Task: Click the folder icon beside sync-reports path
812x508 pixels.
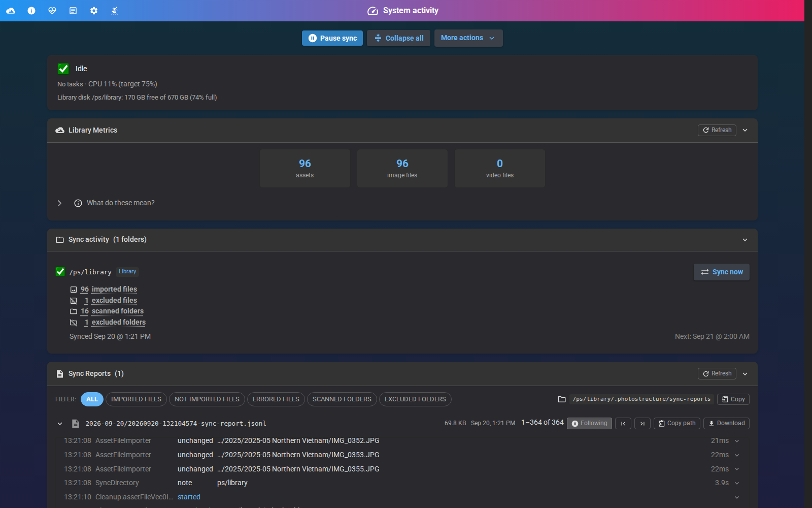Action: coord(562,399)
